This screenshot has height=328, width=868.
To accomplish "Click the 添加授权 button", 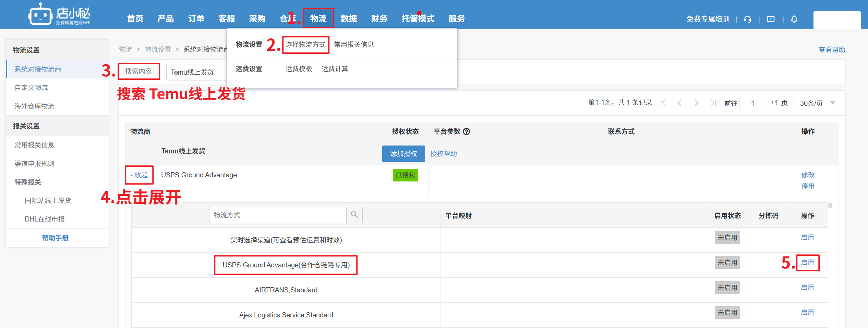I will (403, 154).
